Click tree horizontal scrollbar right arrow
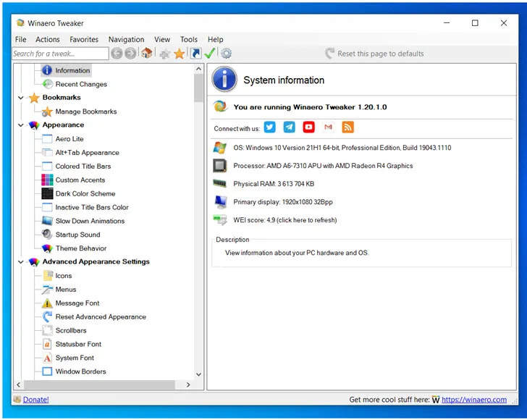The width and height of the screenshot is (527, 420). [188, 385]
